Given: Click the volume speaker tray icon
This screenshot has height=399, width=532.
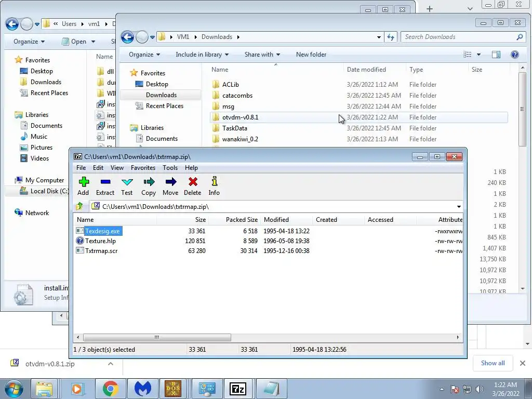Looking at the screenshot, I should coord(479,389).
